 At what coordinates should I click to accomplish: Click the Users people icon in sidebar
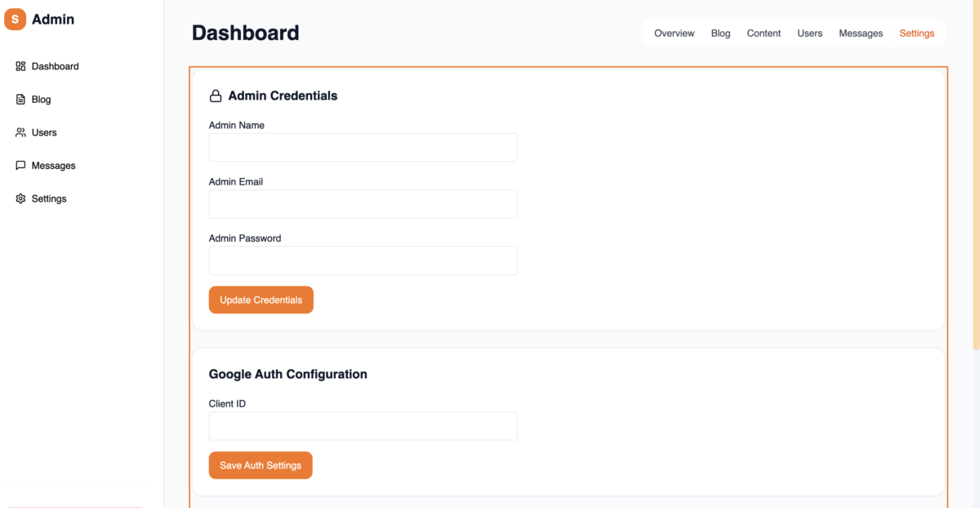click(20, 132)
